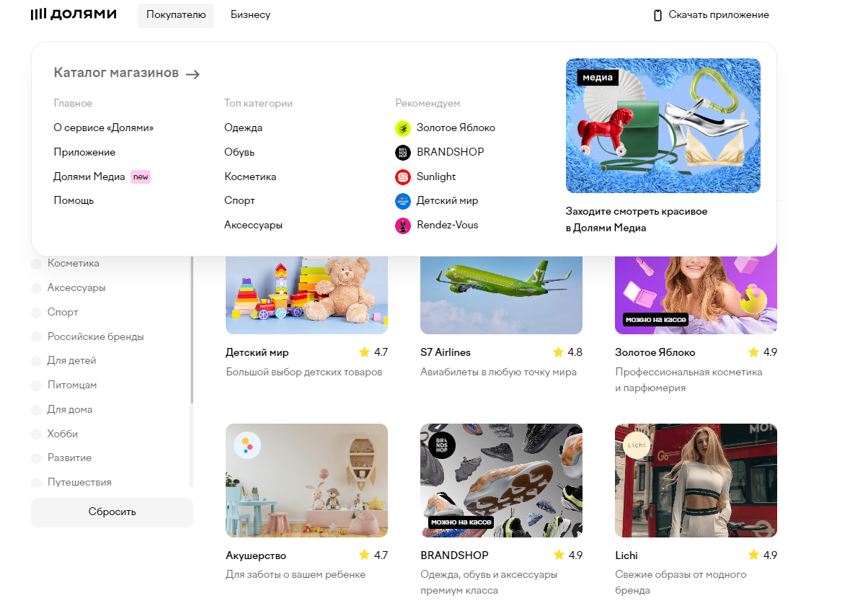Viewport: 850px width, 616px height.
Task: Click the Lichi round logo on the photo
Action: (x=637, y=445)
